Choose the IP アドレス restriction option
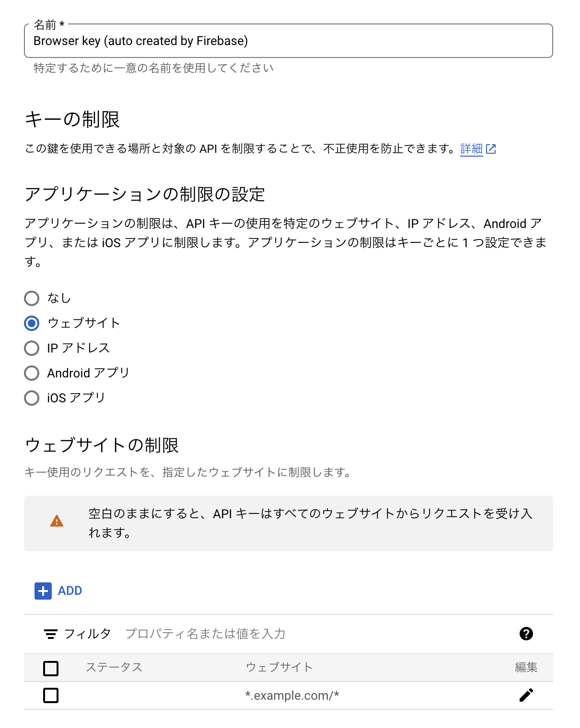 tap(32, 348)
